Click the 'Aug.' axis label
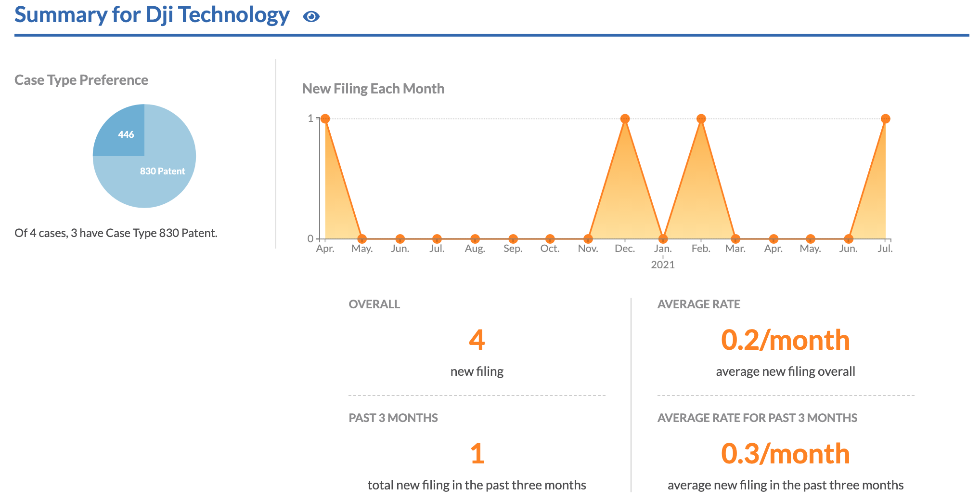The width and height of the screenshot is (980, 501). 475,249
